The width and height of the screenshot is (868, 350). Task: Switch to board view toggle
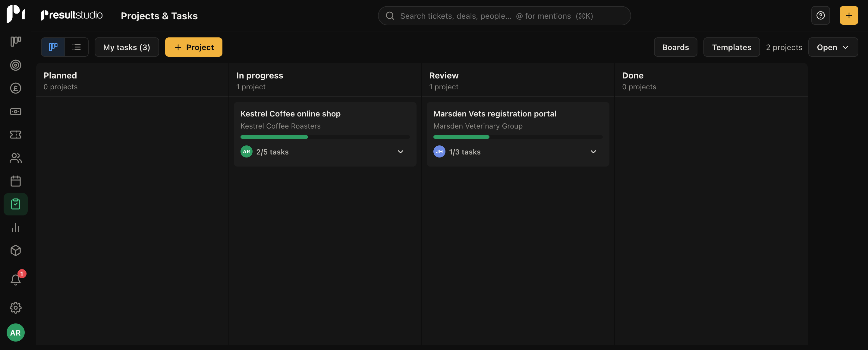click(x=53, y=47)
